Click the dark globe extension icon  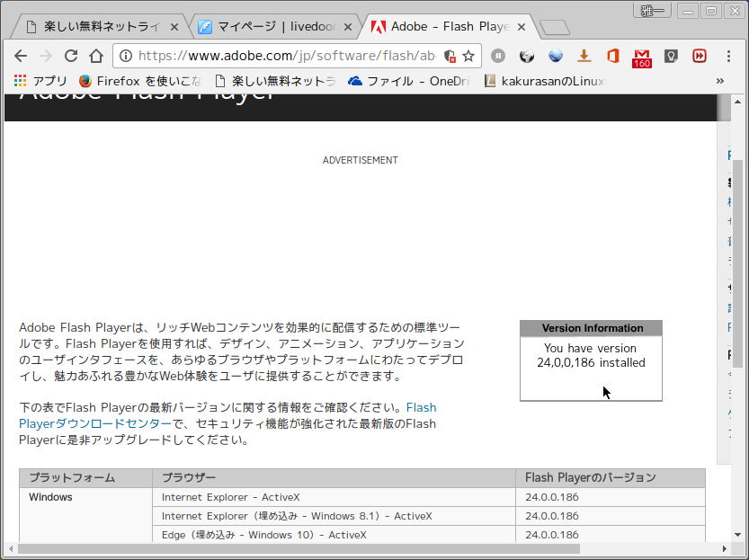pos(527,56)
